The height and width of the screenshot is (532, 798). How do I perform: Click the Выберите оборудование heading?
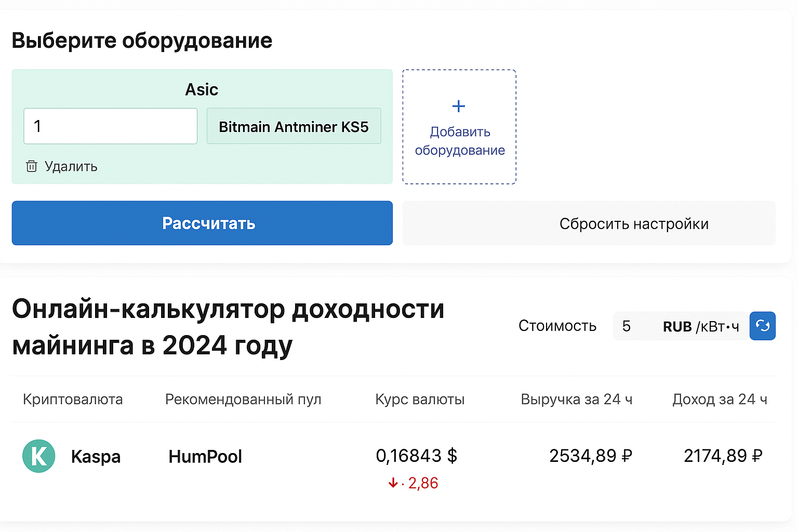pos(142,41)
